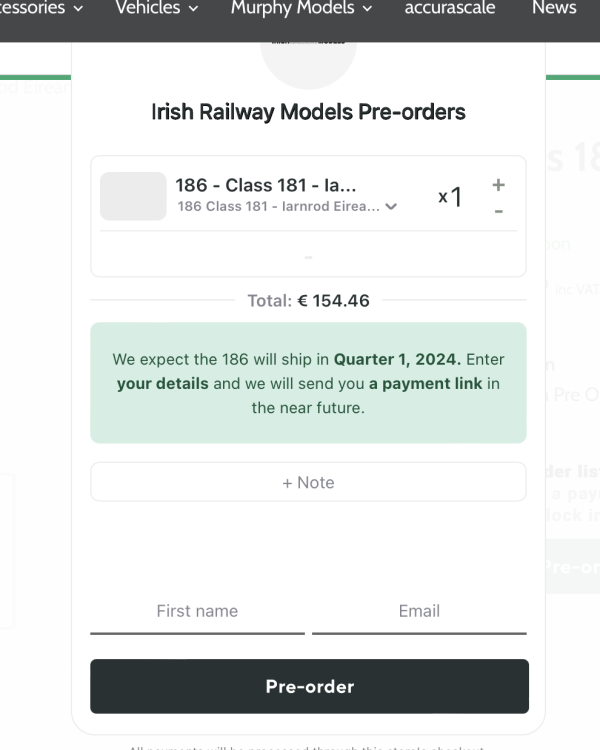Open the News menu item

[x=554, y=9]
